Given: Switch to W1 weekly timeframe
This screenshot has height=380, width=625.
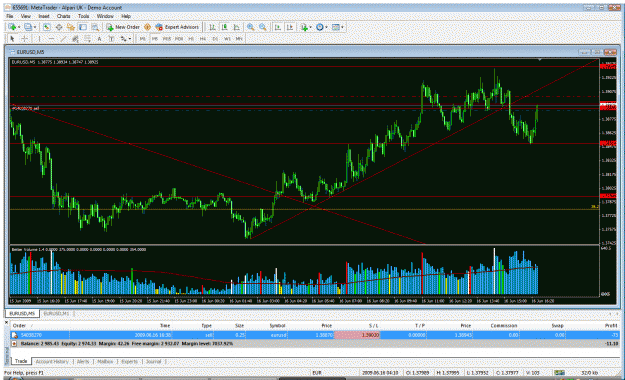Looking at the screenshot, I should 227,39.
